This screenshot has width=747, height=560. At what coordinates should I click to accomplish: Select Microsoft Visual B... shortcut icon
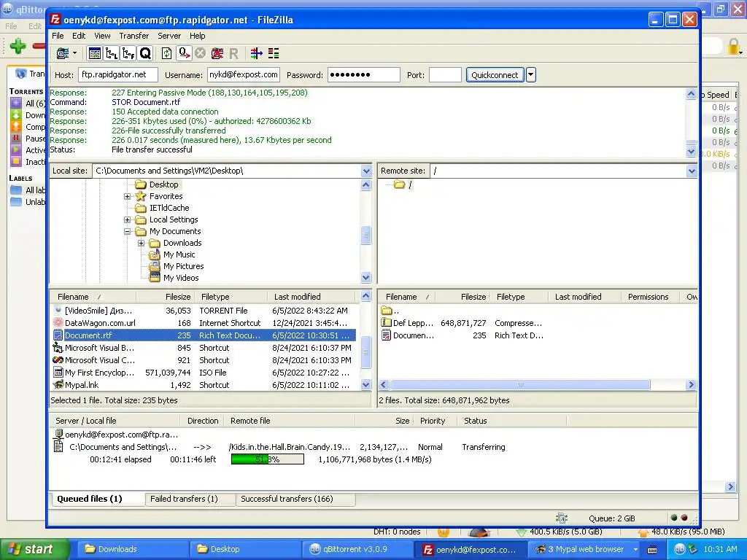pos(58,348)
